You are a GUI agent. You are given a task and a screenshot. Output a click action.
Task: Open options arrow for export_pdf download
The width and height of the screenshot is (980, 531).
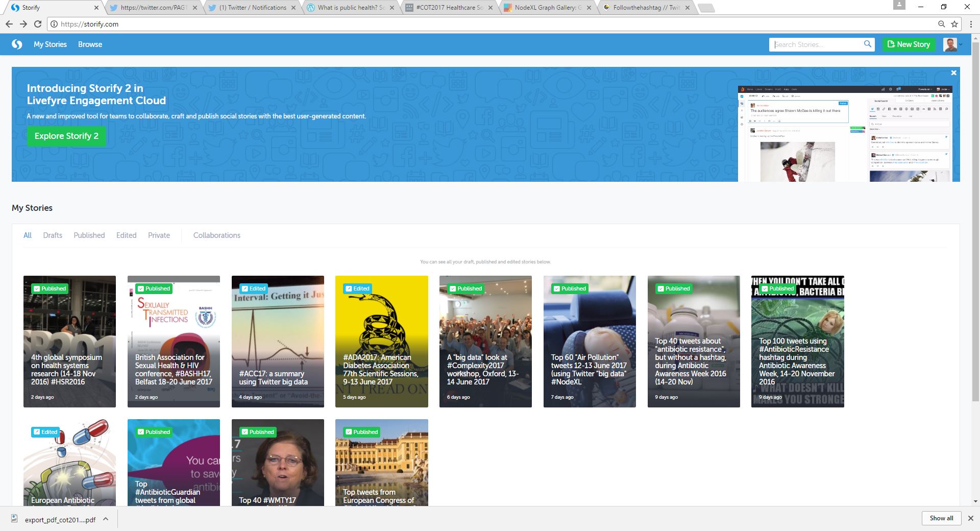[106, 519]
